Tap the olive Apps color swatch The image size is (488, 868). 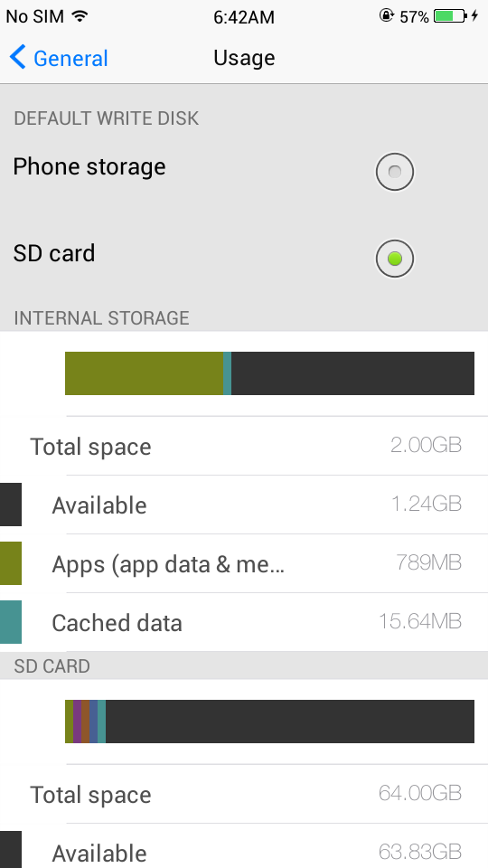click(11, 563)
